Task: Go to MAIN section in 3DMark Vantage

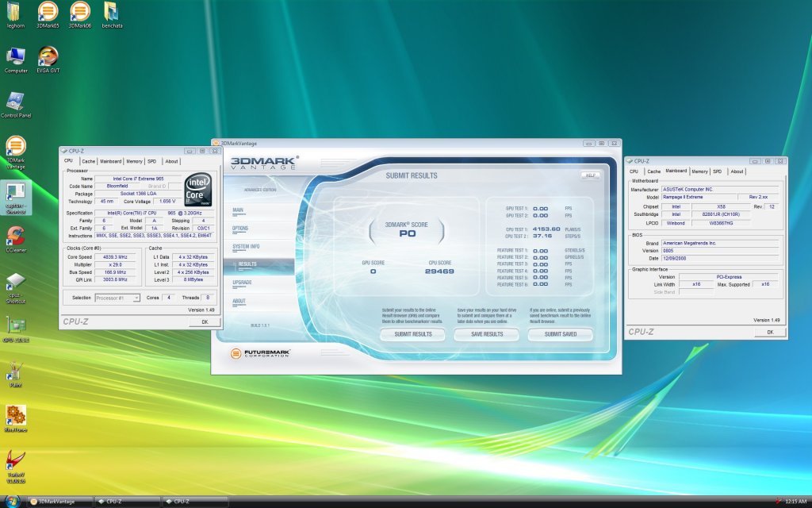Action: tap(238, 210)
